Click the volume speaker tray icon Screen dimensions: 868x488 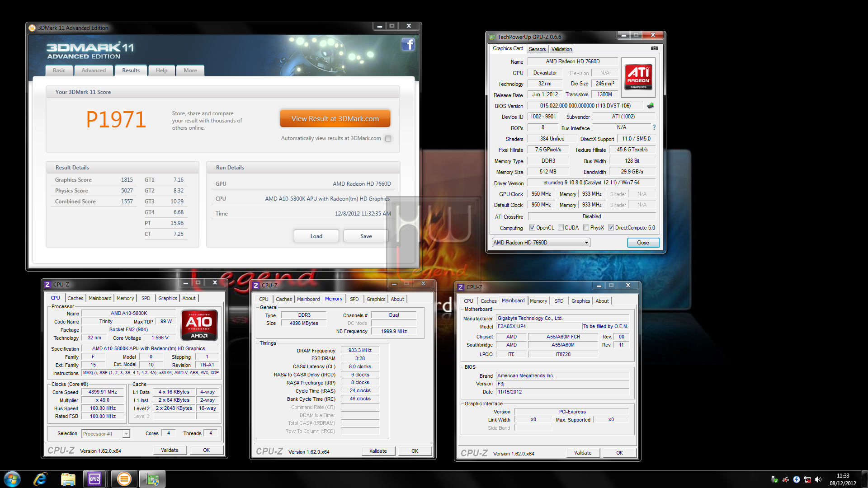coord(818,479)
